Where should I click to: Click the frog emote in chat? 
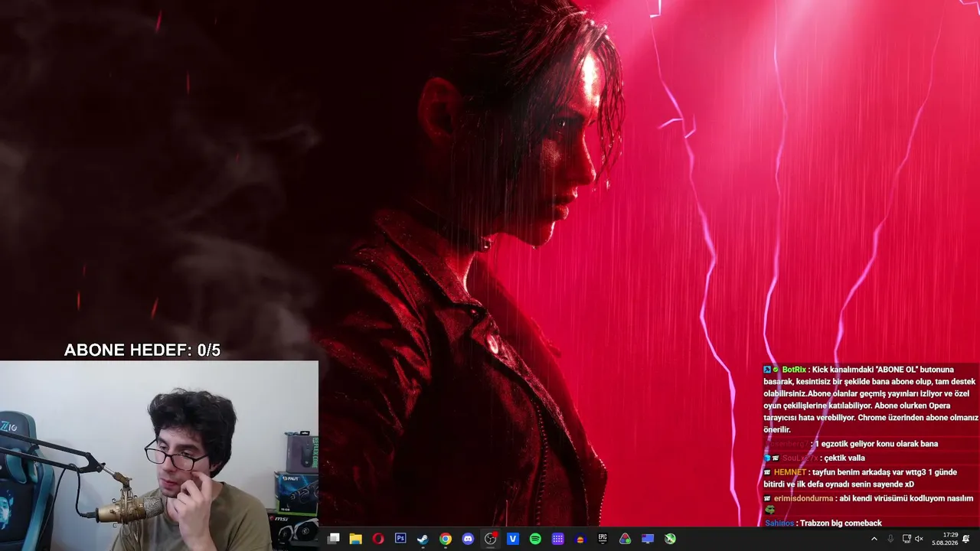[x=769, y=510]
